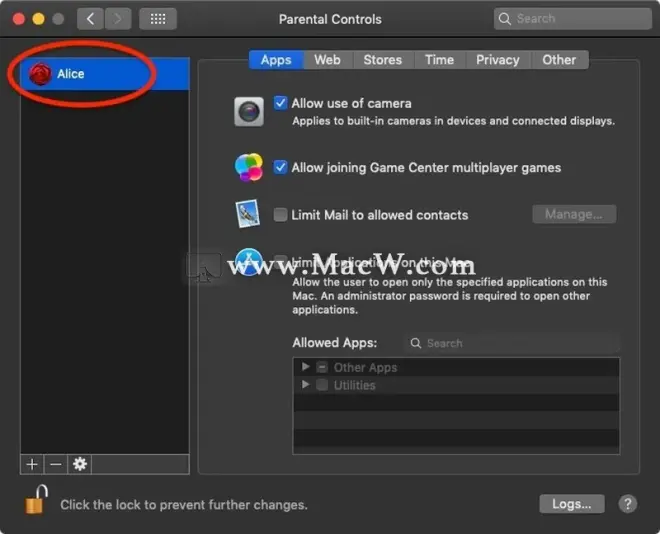Close the Parental Controls window
The image size is (660, 534).
19,19
